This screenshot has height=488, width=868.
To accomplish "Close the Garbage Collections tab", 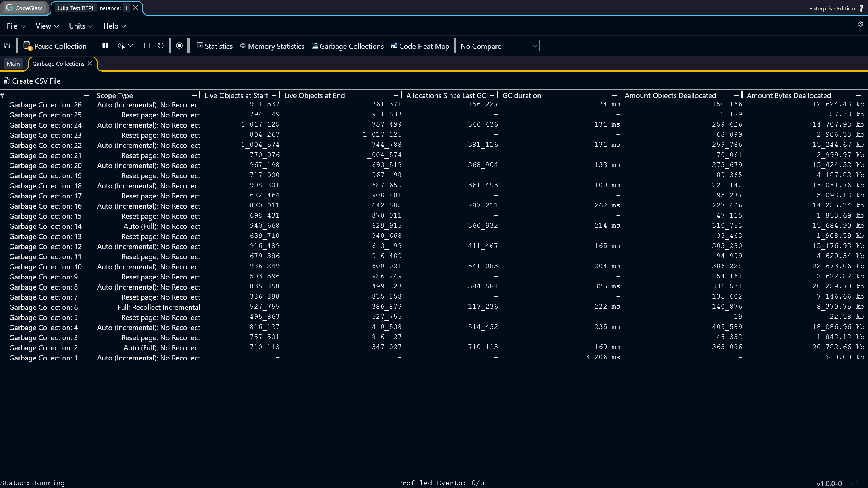I will [90, 63].
